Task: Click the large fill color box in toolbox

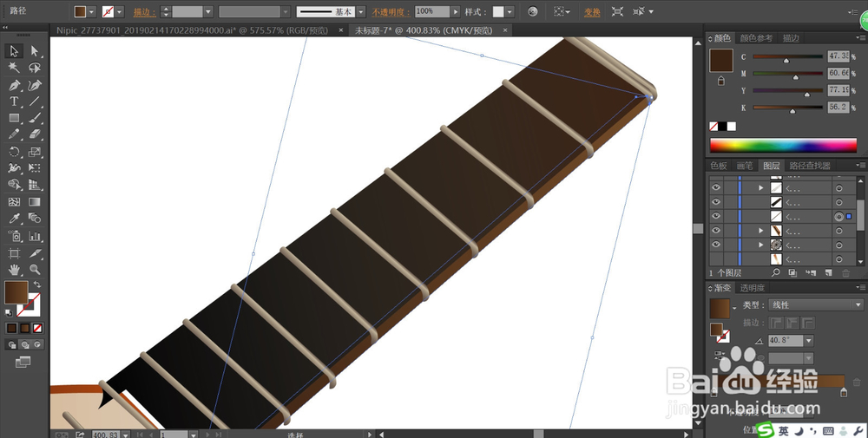Action: 16,292
